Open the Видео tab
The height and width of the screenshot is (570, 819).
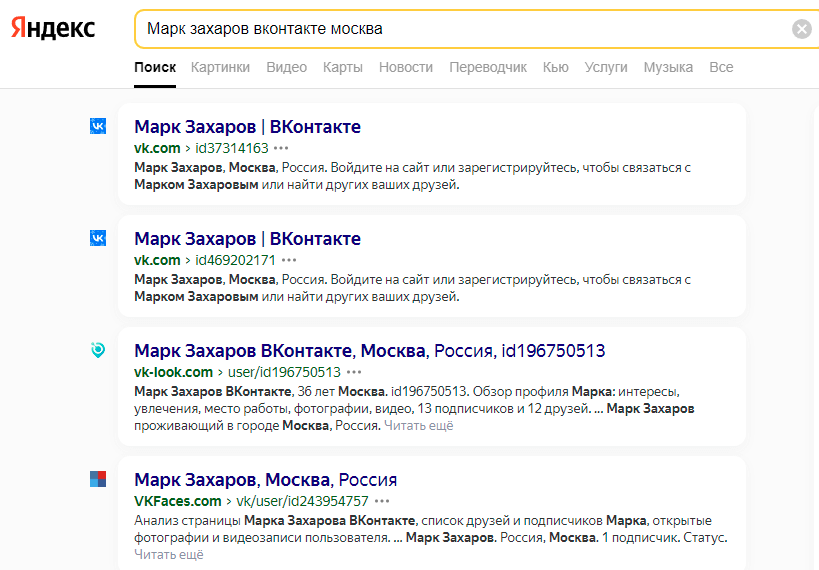point(287,67)
